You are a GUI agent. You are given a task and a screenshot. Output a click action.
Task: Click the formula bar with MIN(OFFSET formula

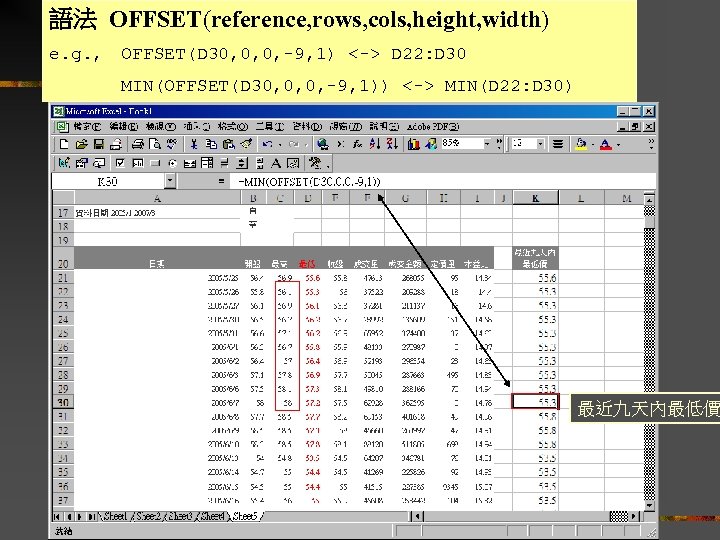point(445,181)
